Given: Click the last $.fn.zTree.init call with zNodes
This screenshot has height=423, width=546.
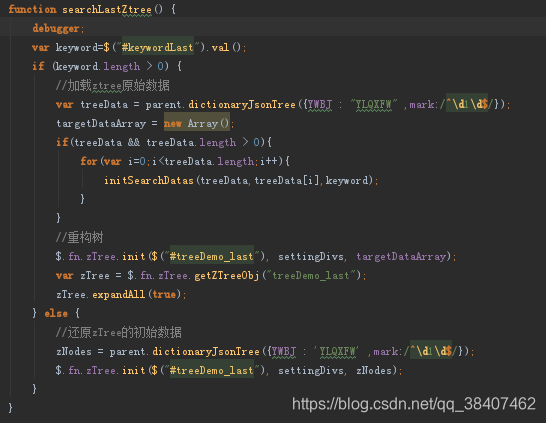Looking at the screenshot, I should pos(229,370).
